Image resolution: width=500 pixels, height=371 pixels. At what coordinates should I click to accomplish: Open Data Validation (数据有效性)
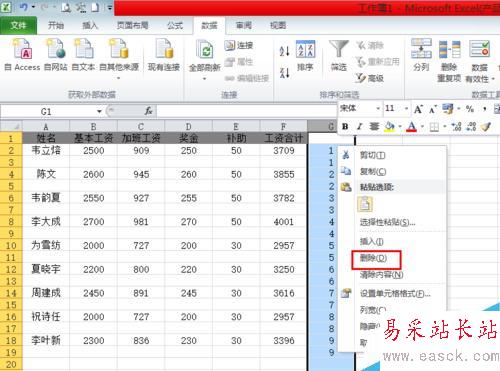[x=479, y=60]
